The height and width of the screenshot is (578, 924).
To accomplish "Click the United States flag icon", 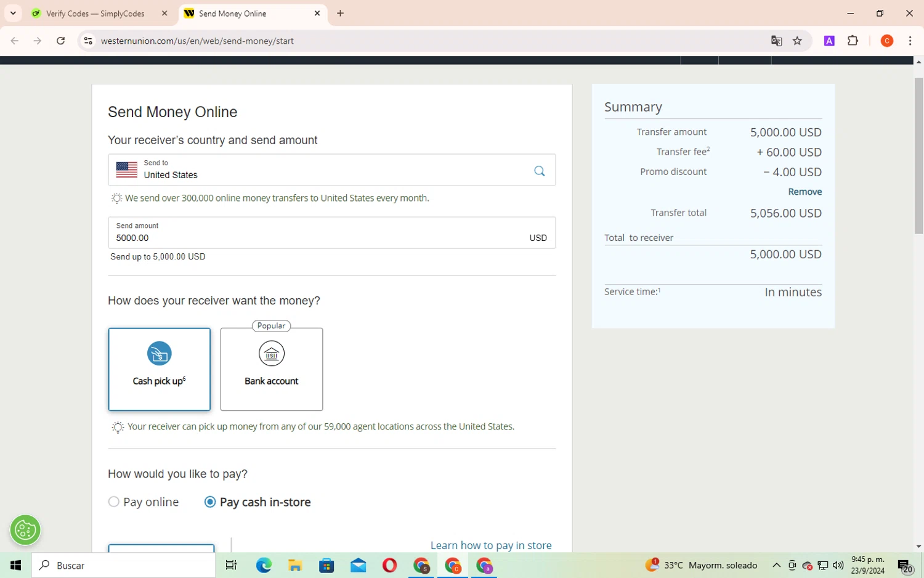I will coord(126,169).
